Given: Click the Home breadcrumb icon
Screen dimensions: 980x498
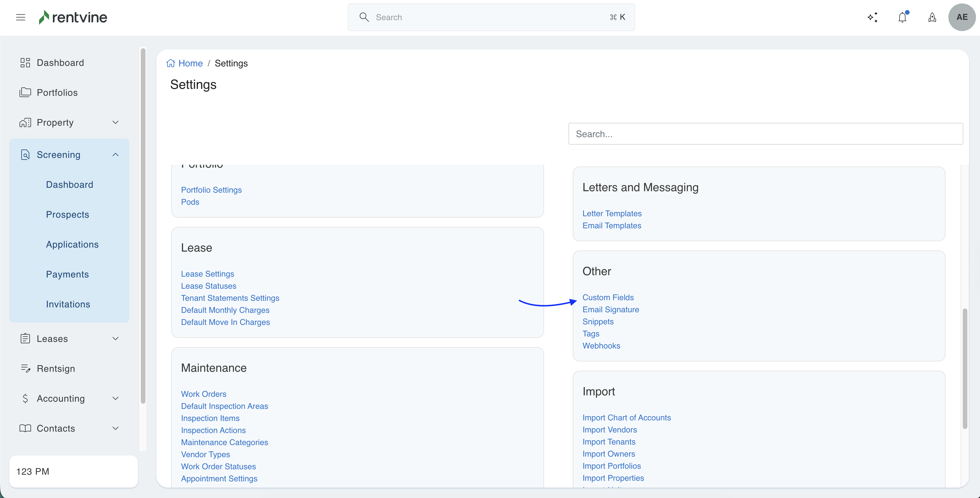Looking at the screenshot, I should pos(171,63).
